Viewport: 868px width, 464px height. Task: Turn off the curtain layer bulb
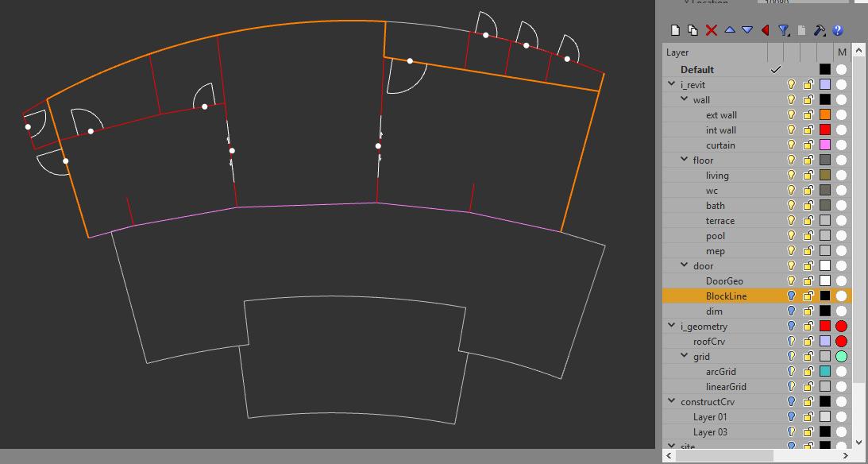[792, 145]
